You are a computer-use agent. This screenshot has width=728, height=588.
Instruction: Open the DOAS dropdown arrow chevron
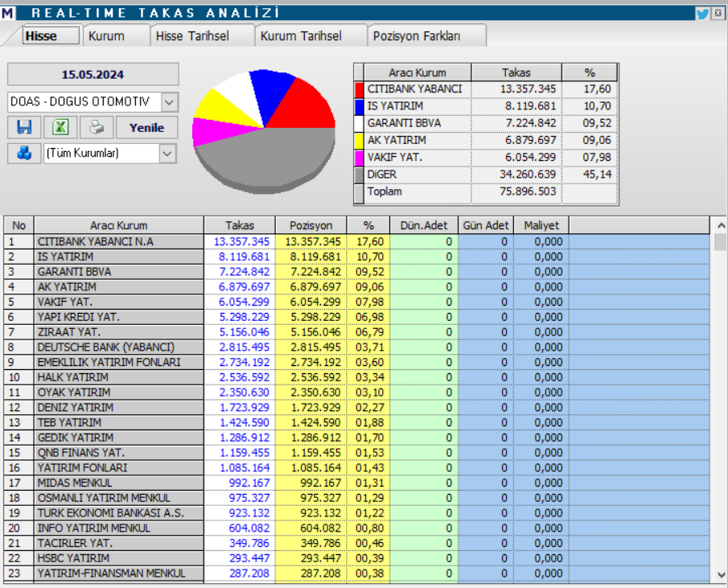[x=170, y=101]
